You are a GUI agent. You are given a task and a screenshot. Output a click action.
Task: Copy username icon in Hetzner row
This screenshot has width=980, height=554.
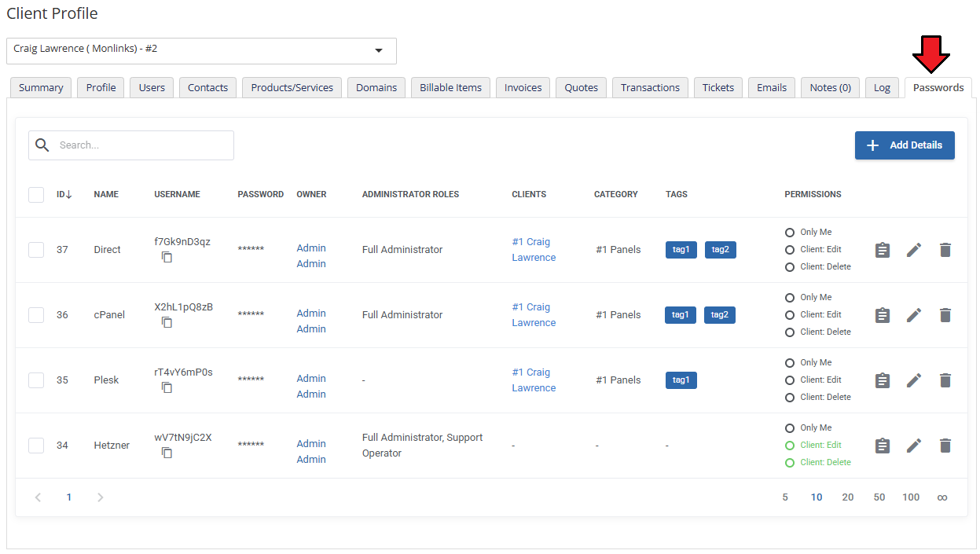coord(167,453)
